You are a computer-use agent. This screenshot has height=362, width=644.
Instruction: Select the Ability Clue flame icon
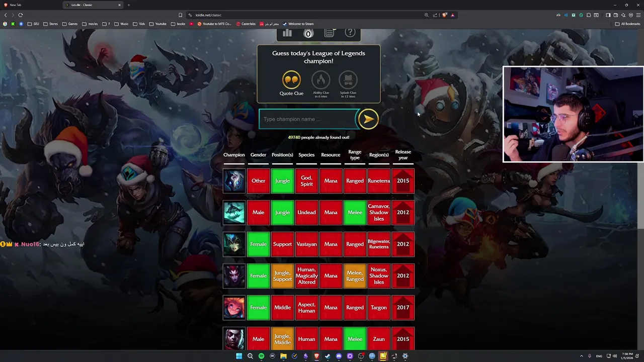(321, 80)
